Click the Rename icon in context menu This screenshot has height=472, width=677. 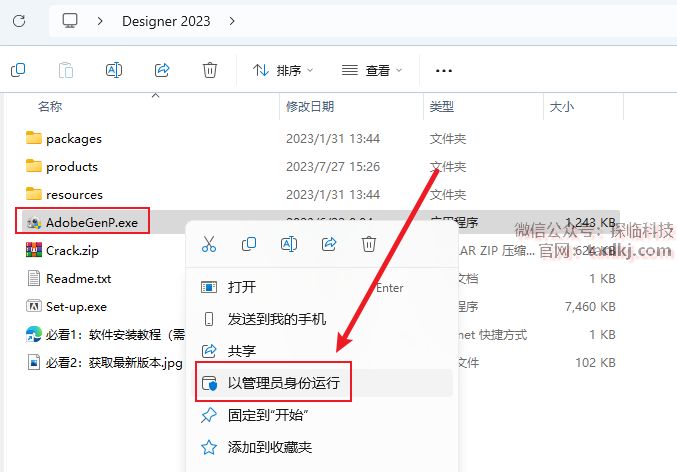(289, 244)
